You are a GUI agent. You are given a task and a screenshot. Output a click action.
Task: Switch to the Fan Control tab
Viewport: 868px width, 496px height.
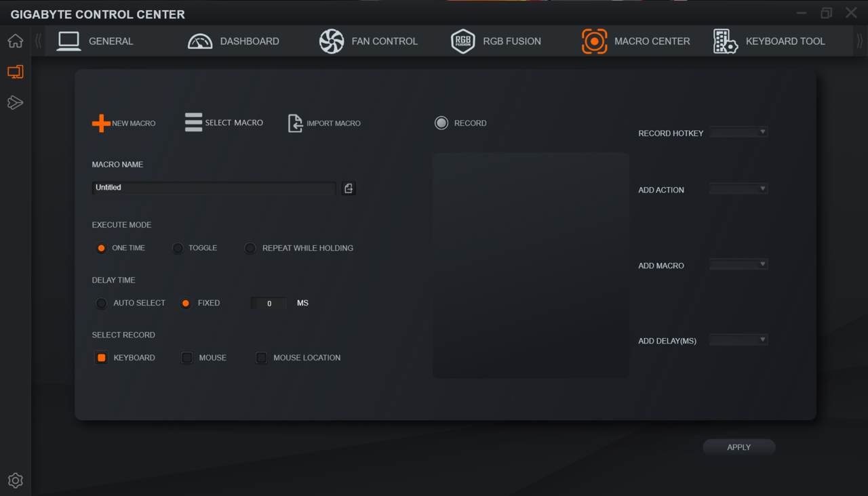(x=369, y=41)
